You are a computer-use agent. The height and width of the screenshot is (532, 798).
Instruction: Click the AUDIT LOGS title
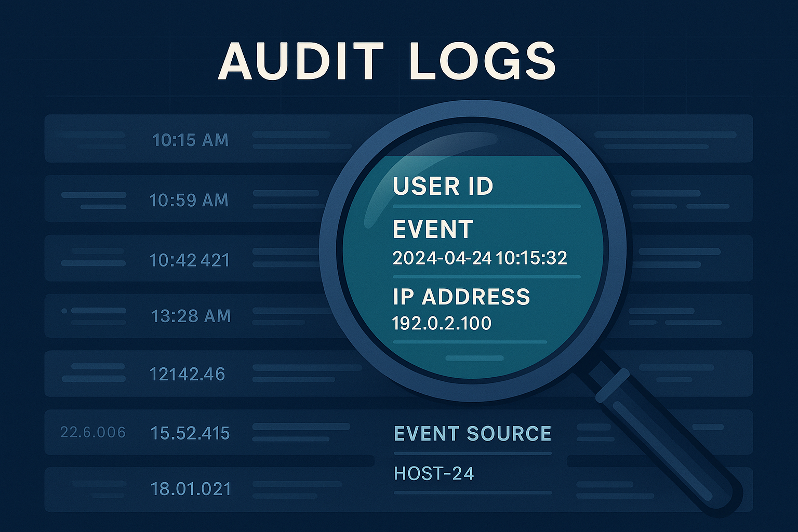387,61
